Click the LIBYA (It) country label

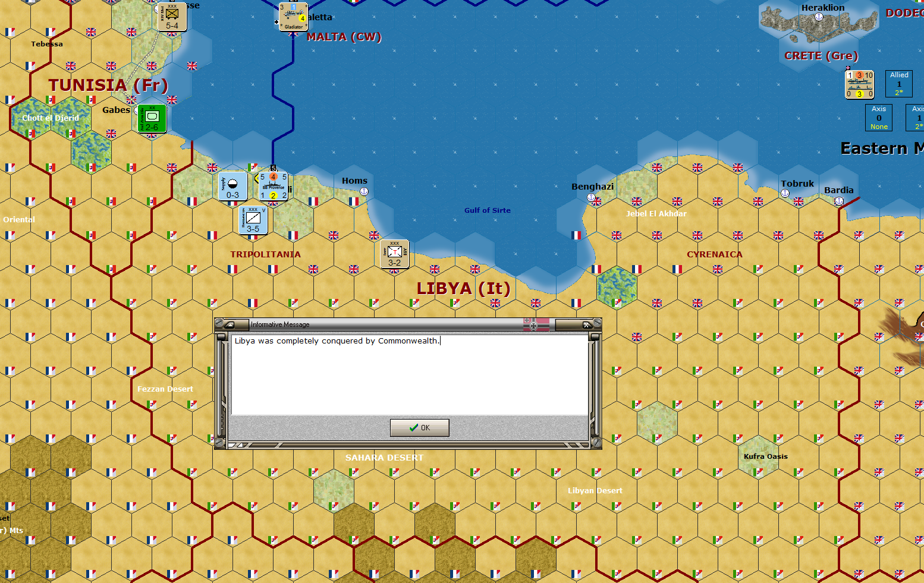[463, 288]
